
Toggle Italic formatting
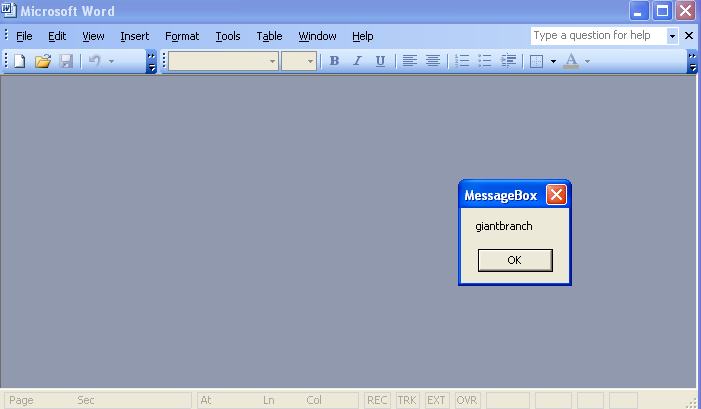[357, 61]
